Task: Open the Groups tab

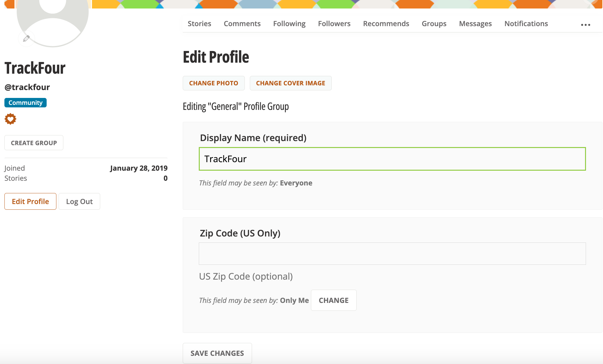Action: point(434,24)
